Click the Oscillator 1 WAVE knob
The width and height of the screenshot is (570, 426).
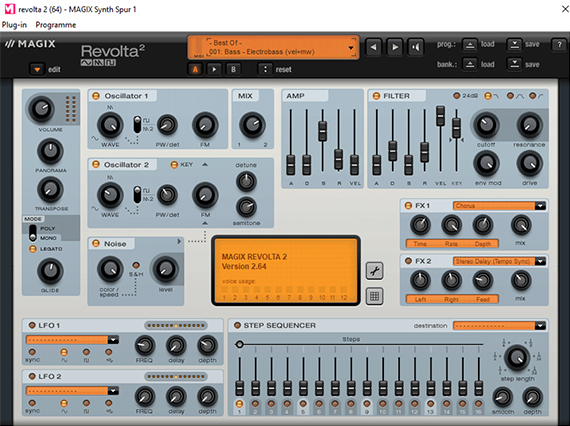(x=110, y=125)
